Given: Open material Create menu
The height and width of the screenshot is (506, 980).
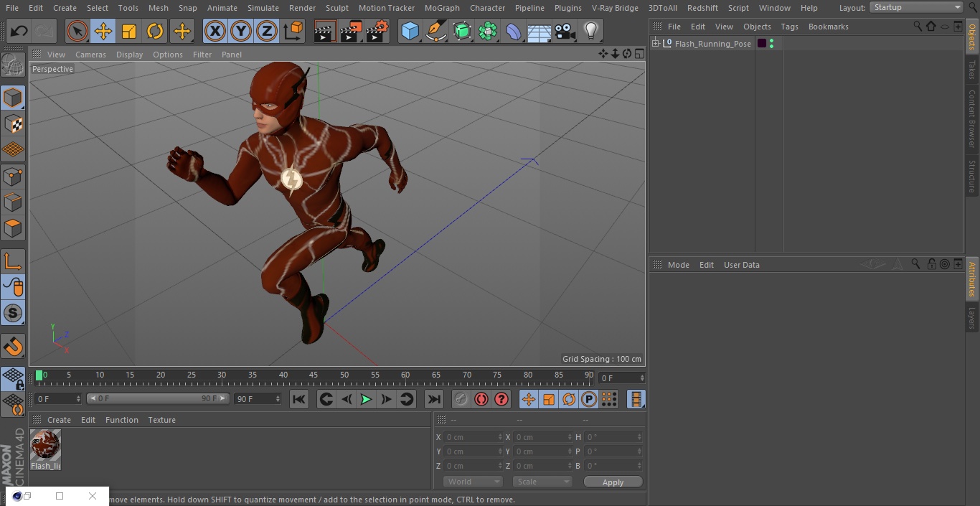Looking at the screenshot, I should click(59, 420).
